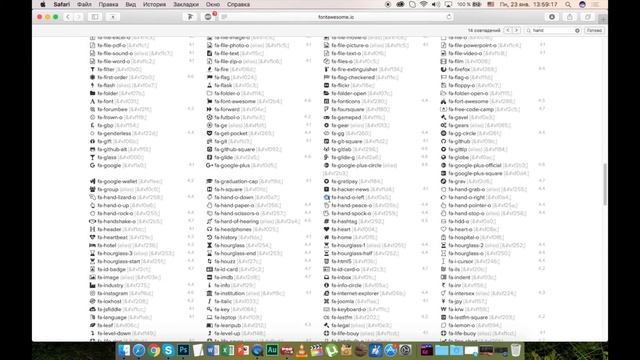Click the fa-graduation-cap icon
Screen dimensions: 640x360
click(x=209, y=181)
